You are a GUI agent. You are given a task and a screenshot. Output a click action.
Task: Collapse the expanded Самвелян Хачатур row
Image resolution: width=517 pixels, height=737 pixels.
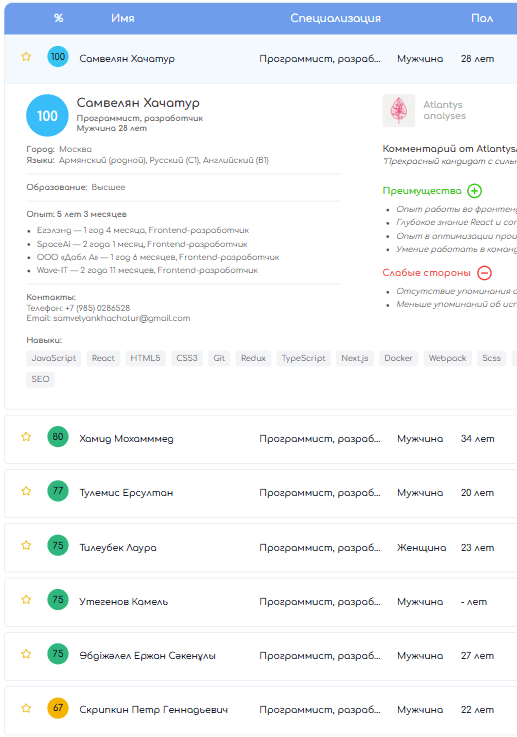pyautogui.click(x=260, y=59)
